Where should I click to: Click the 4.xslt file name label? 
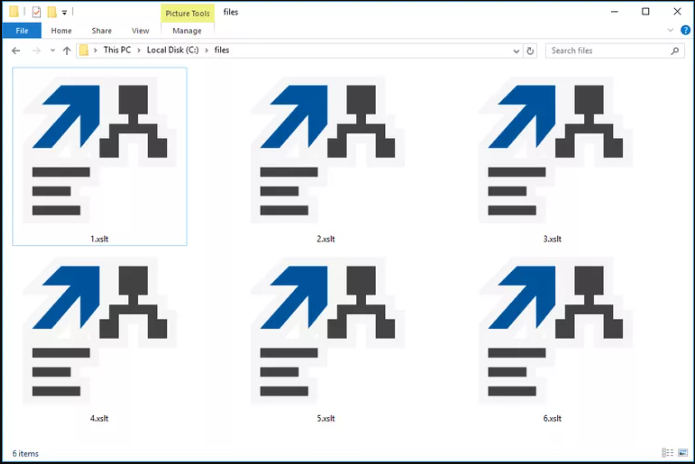[99, 418]
